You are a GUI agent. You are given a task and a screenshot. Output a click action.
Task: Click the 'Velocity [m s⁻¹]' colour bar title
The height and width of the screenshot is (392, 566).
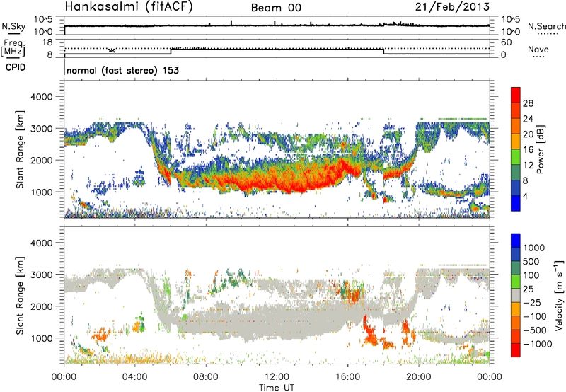point(559,295)
